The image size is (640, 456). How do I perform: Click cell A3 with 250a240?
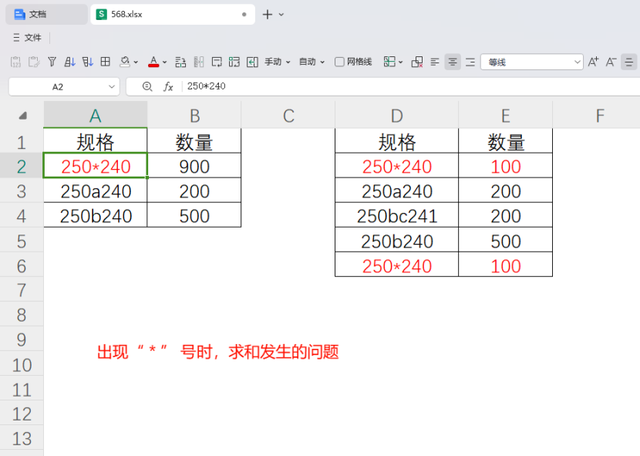click(96, 191)
